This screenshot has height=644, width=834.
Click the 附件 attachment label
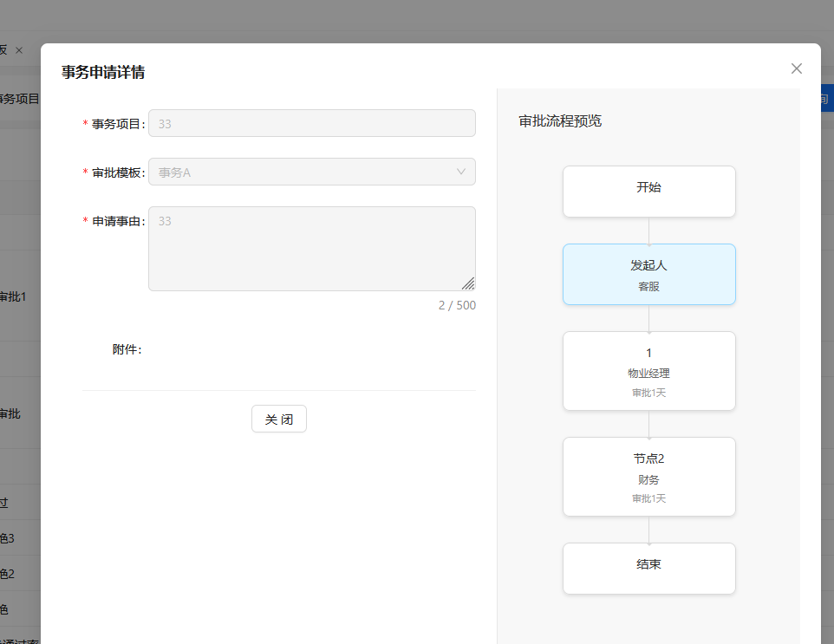127,349
